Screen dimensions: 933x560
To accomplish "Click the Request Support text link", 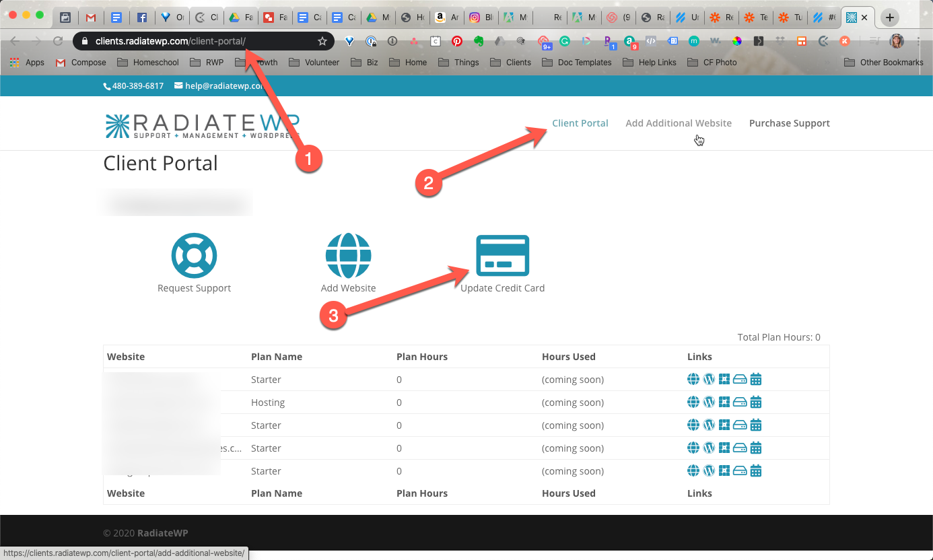I will click(x=194, y=288).
